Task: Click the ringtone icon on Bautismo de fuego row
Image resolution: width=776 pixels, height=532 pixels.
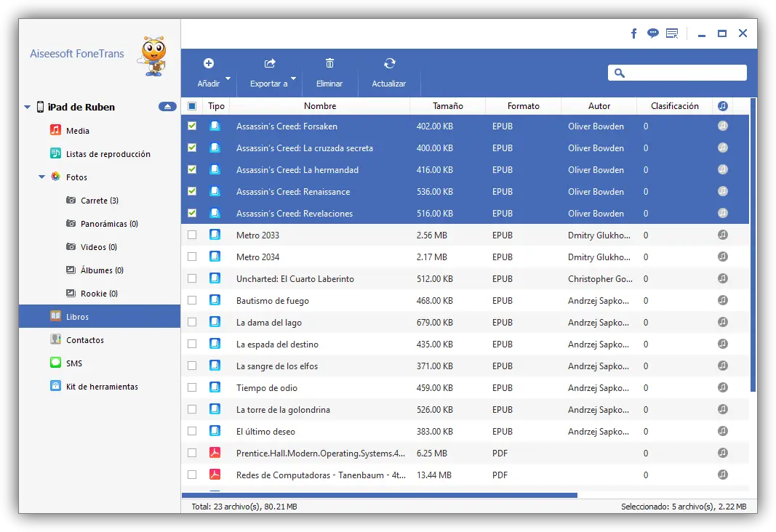Action: coord(723,300)
